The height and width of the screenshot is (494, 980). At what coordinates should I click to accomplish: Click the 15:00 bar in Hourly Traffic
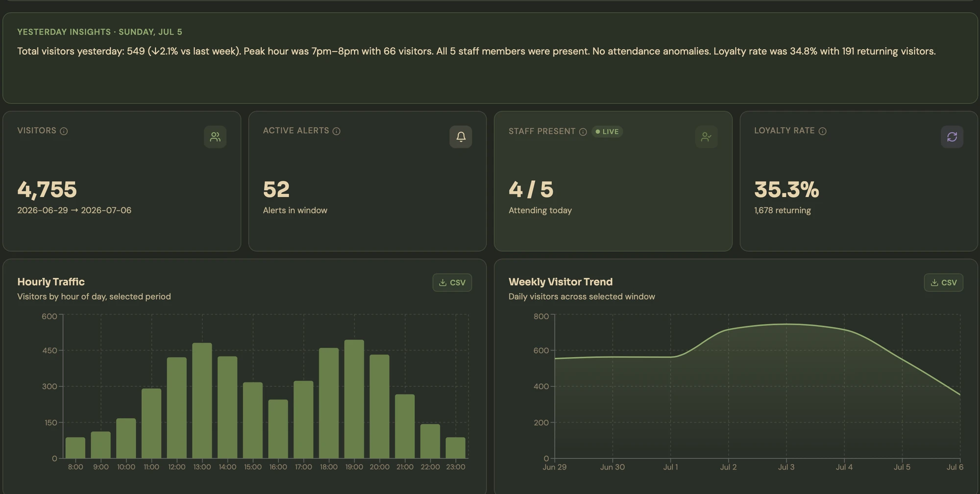pyautogui.click(x=253, y=421)
